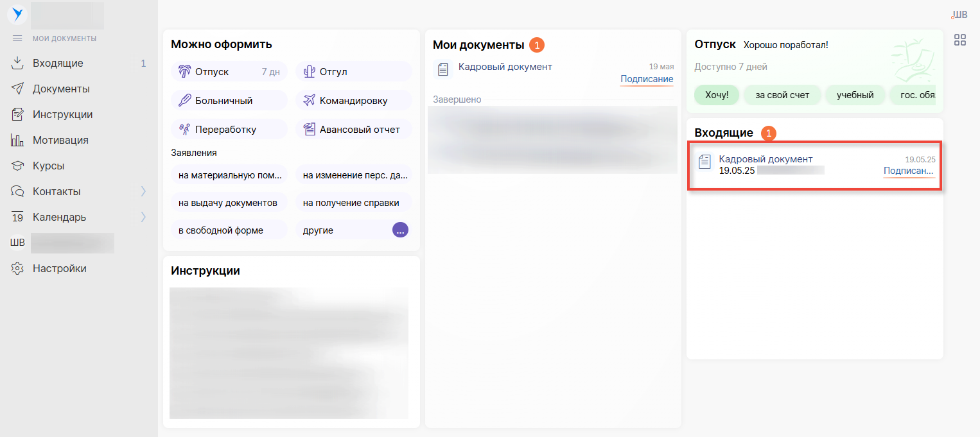
Task: Click the Мотивация bar chart icon
Action: coord(17,140)
